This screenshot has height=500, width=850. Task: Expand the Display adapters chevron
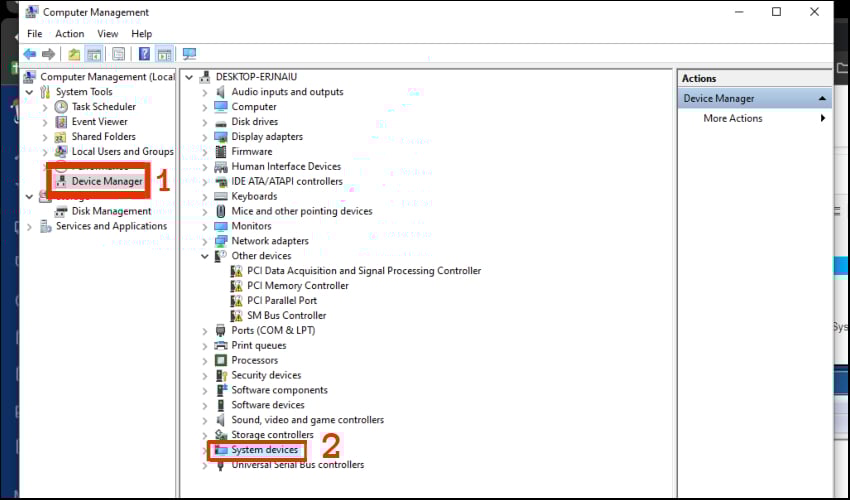pos(205,137)
